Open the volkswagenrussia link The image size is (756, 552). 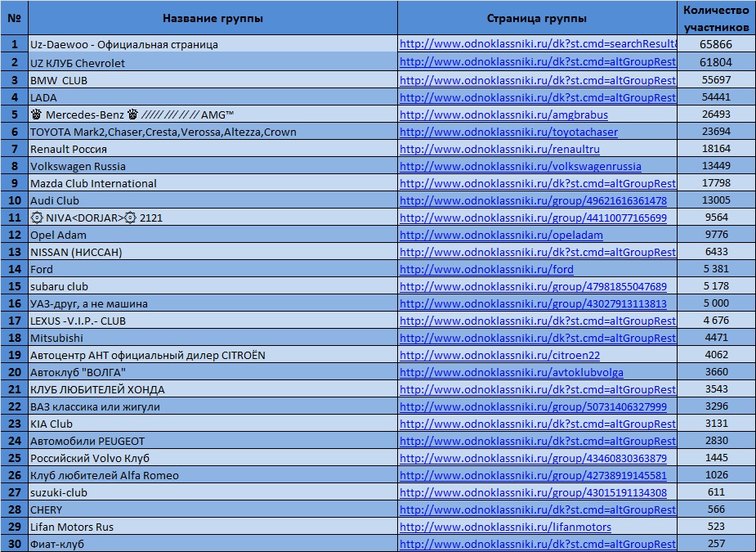(x=521, y=167)
